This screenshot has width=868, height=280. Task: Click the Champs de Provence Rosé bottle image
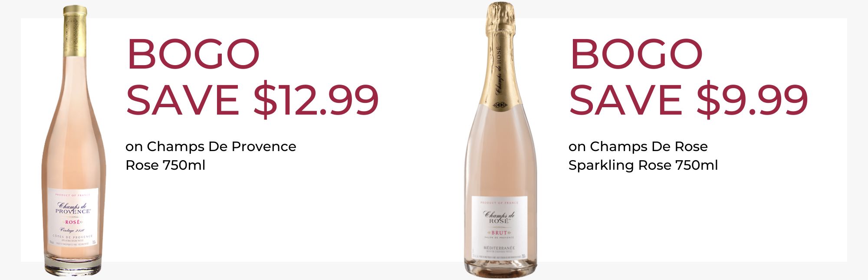point(74,141)
